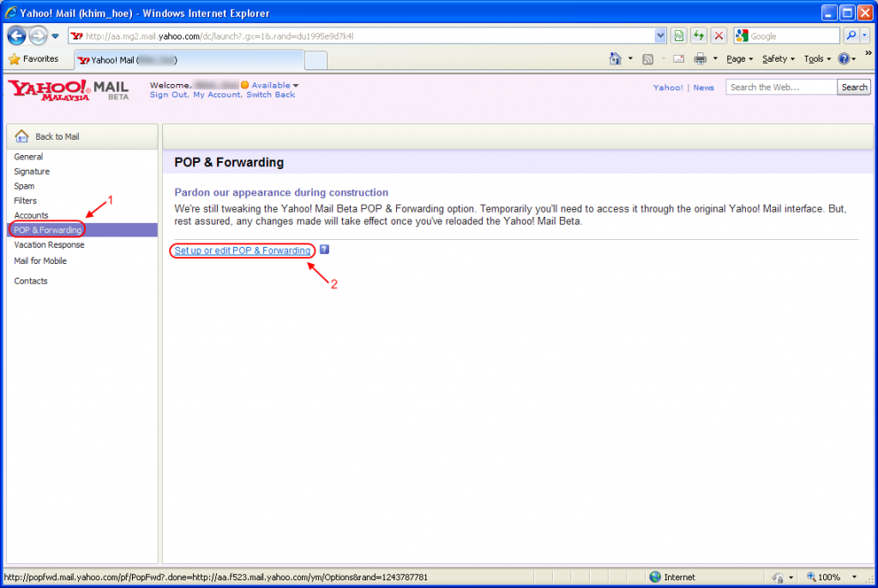The image size is (878, 588).
Task: Click the Favorites star icon
Action: 14,59
